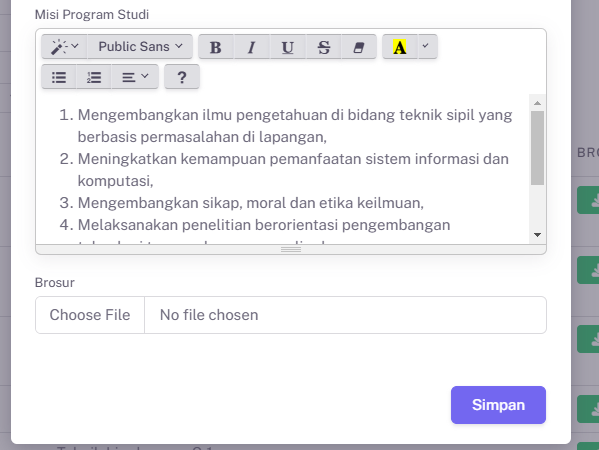This screenshot has height=450, width=599.
Task: Apply the yellow highlight color A
Action: [400, 47]
